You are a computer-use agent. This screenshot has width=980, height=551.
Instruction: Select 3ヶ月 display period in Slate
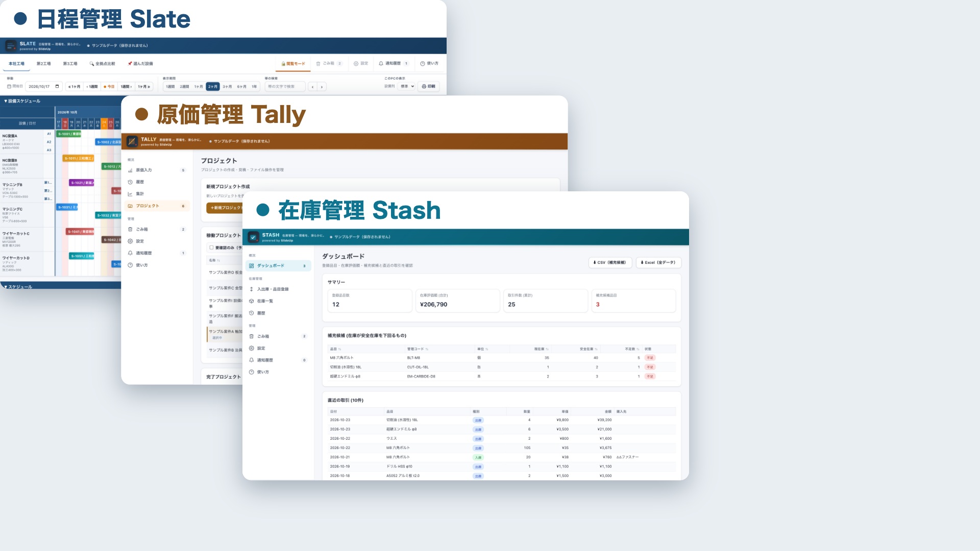pos(227,87)
